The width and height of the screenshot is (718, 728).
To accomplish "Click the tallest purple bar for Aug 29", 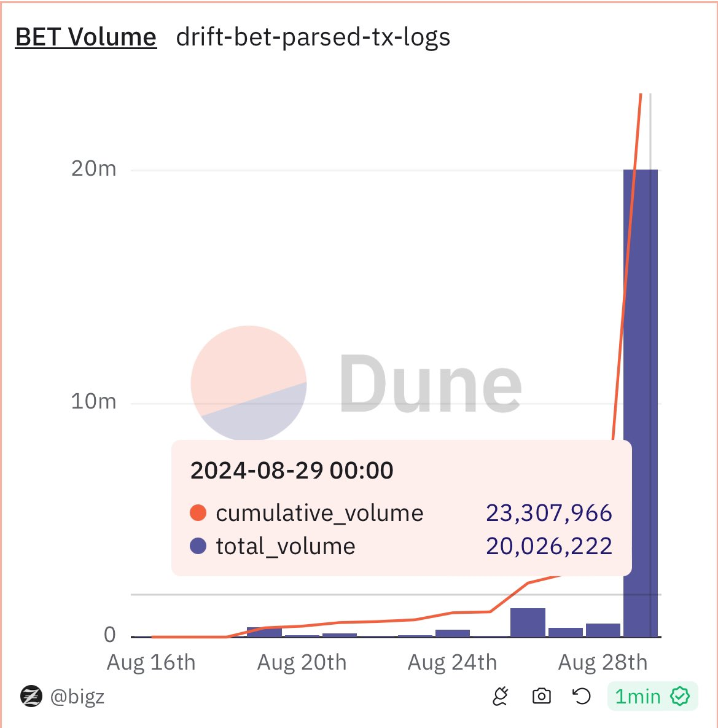I will (640, 307).
